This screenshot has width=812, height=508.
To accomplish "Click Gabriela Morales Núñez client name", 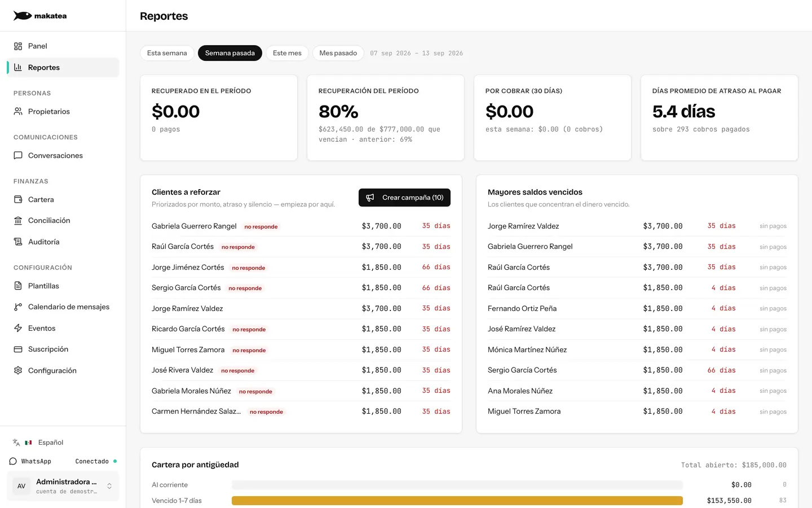I will point(191,391).
